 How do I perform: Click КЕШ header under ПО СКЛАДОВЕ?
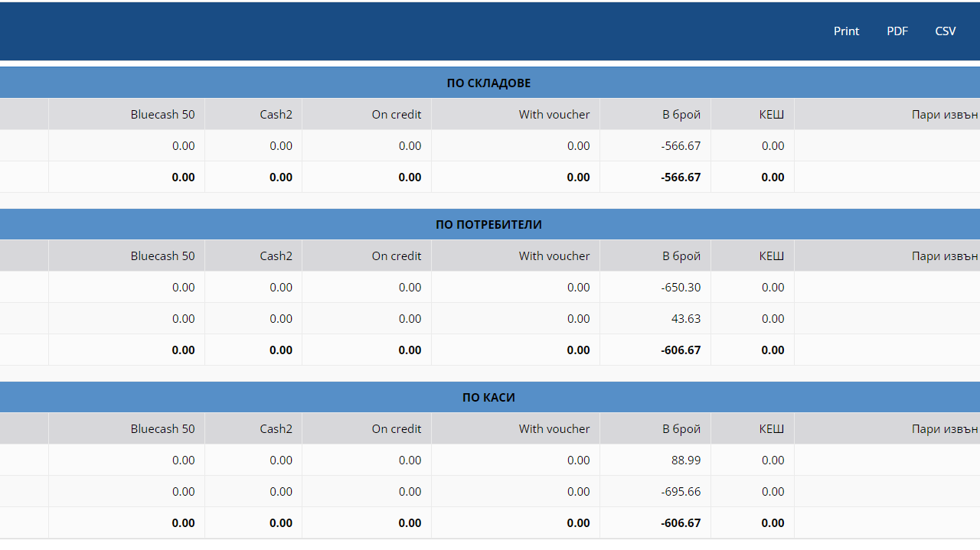tap(772, 115)
